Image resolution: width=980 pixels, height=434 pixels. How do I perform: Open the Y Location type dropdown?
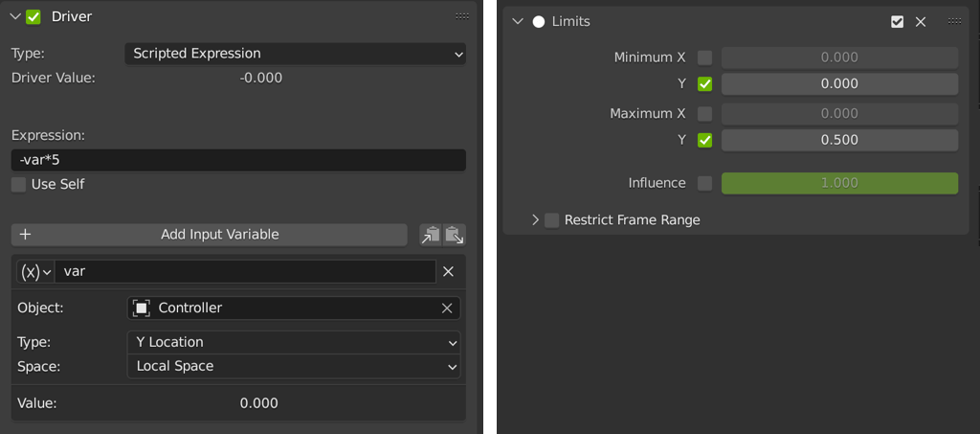[293, 342]
